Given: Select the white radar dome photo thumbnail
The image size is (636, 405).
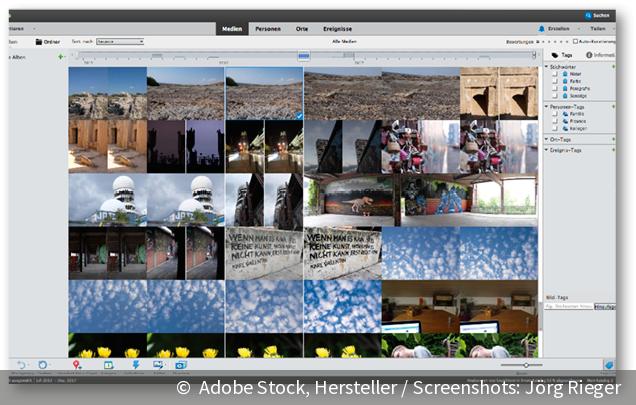Looking at the screenshot, I should pyautogui.click(x=107, y=198).
